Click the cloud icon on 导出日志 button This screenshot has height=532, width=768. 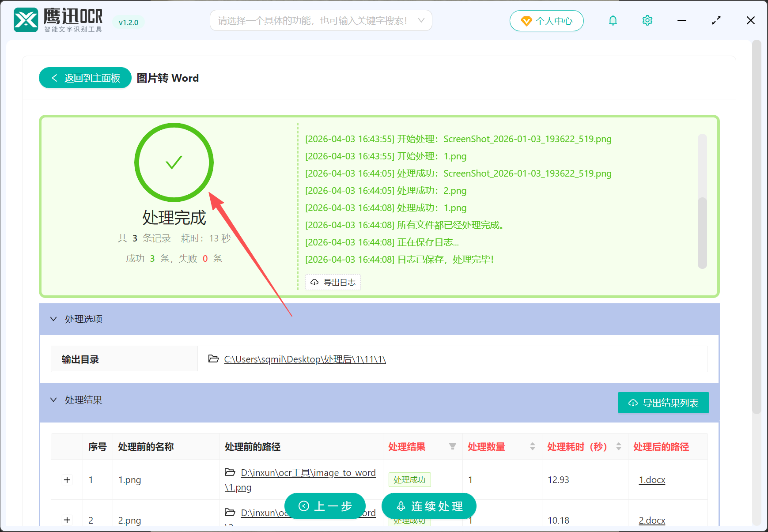coord(314,282)
